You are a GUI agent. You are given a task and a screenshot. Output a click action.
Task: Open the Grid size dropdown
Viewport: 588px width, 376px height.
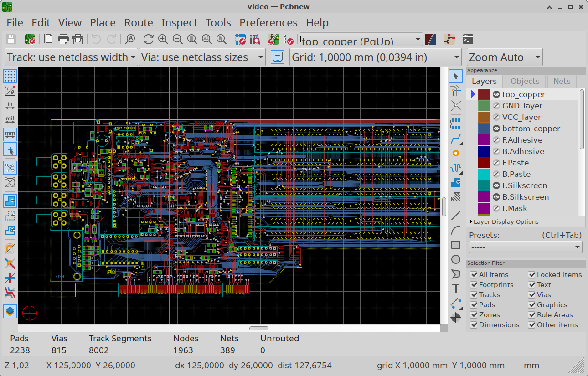coord(376,57)
